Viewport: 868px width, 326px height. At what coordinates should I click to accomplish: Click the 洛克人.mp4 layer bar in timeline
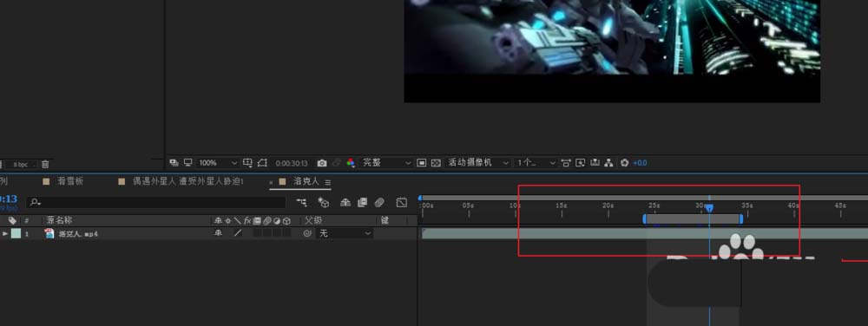point(645,233)
